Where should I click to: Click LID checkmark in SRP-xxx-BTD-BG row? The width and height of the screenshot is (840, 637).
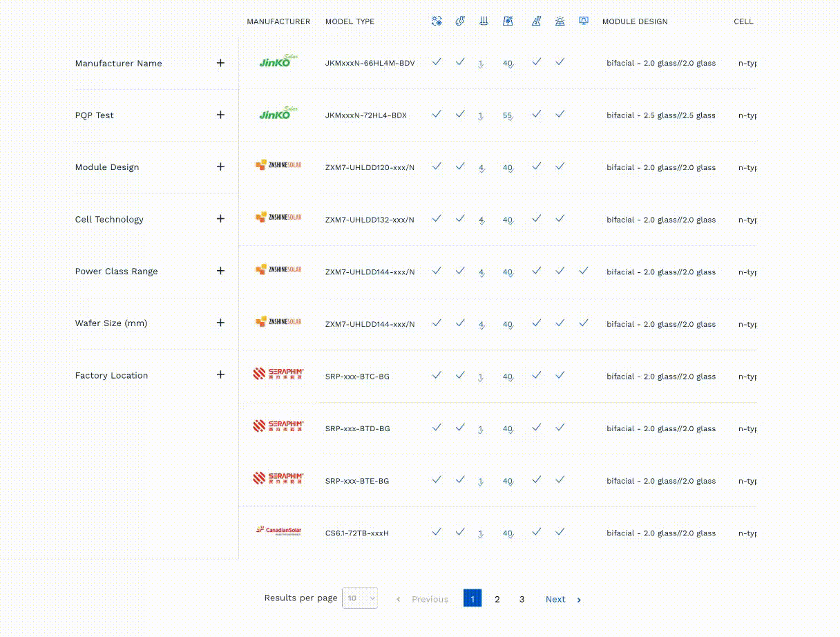coord(560,427)
